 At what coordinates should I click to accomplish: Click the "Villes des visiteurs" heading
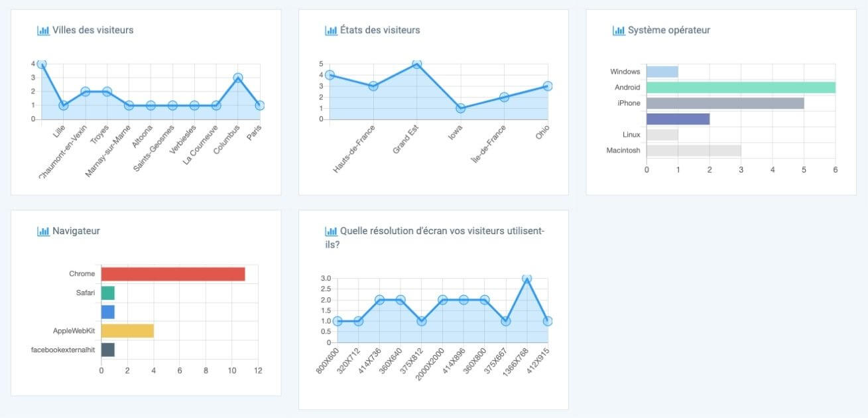pos(93,30)
